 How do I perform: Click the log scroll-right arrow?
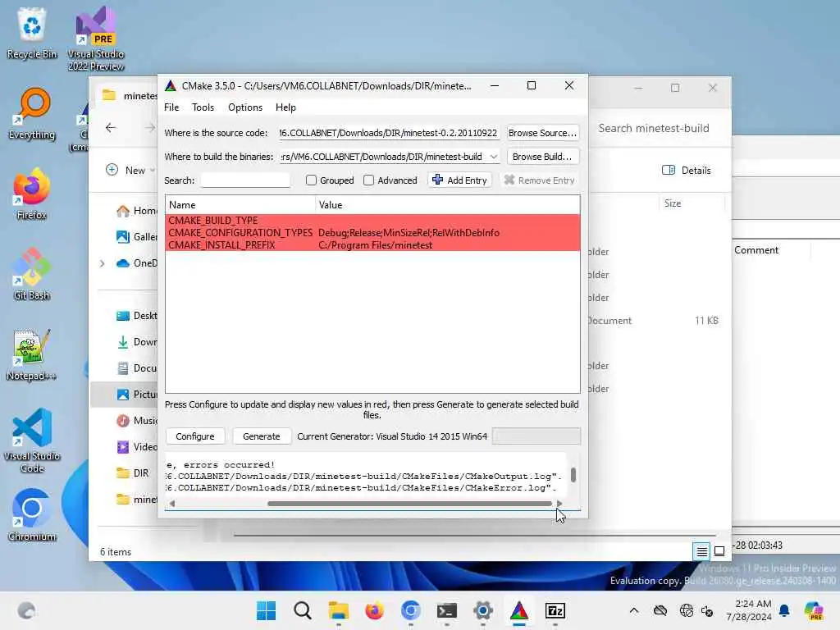point(559,504)
